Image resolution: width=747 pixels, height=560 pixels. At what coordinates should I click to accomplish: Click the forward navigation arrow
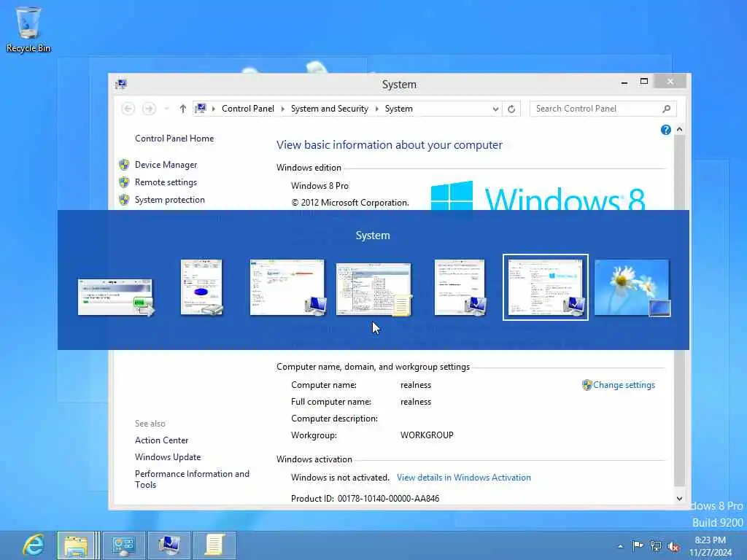(x=149, y=109)
